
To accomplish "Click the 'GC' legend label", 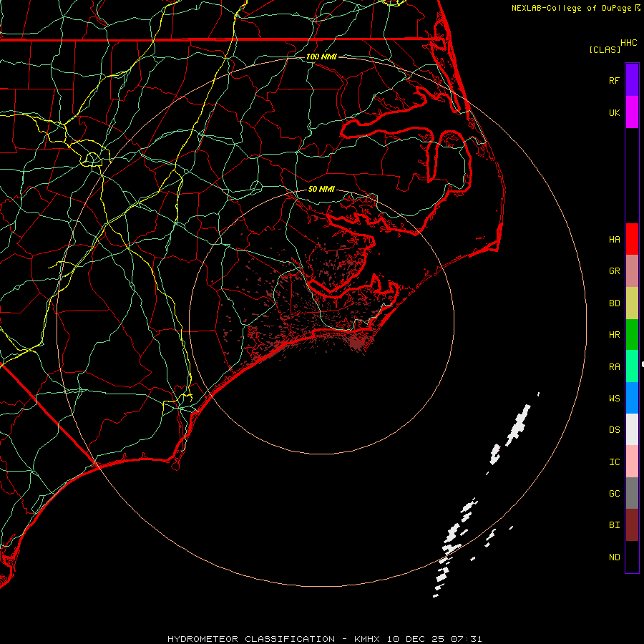I will 614,494.
